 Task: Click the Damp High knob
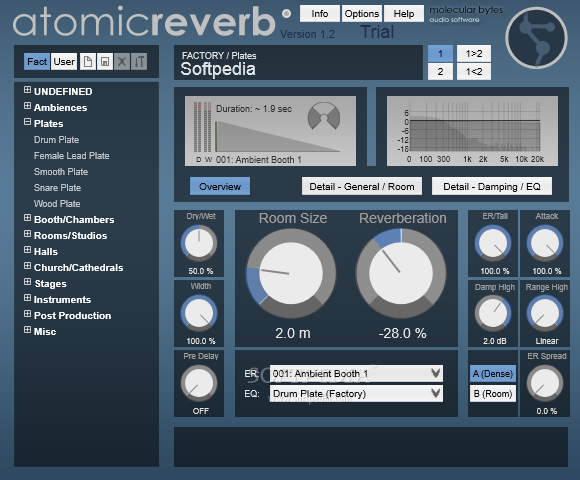[493, 313]
